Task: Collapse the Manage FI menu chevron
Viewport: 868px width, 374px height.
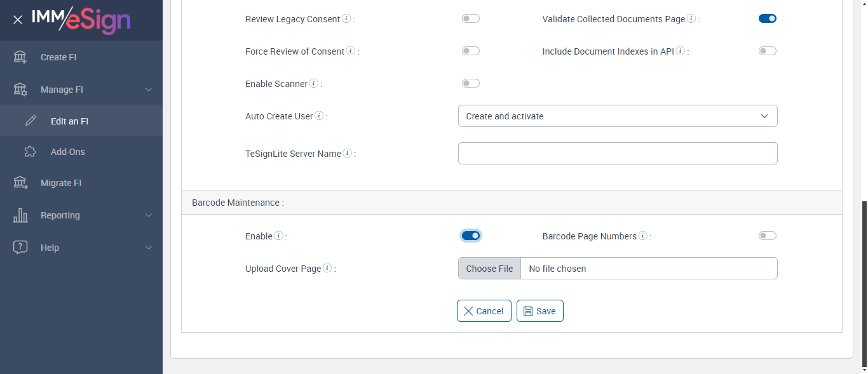Action: click(x=149, y=90)
